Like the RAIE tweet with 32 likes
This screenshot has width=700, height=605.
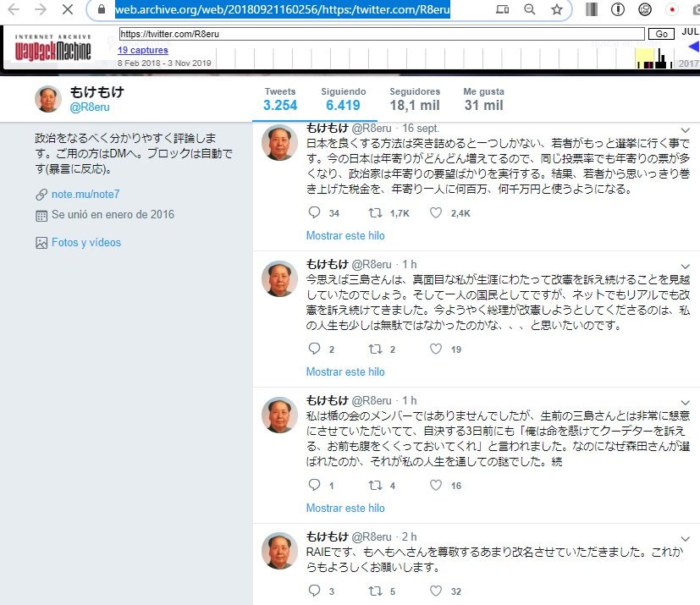point(436,591)
